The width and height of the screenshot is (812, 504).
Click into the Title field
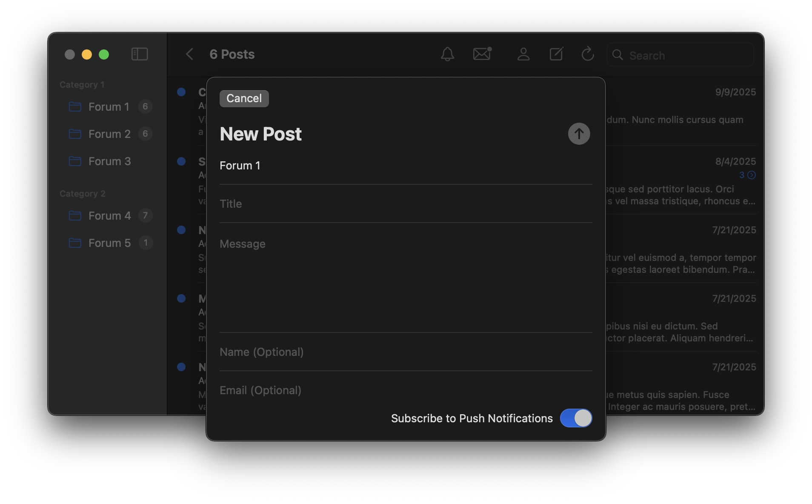click(x=406, y=204)
